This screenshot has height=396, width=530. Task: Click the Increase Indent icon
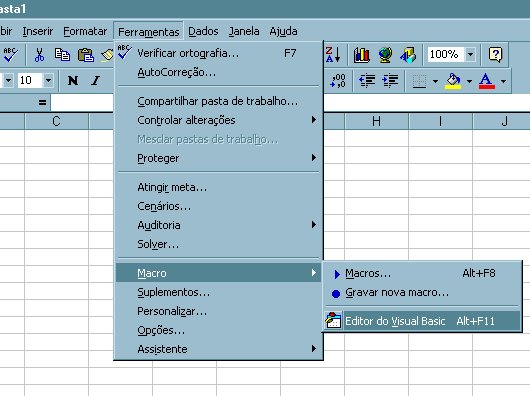pos(390,81)
